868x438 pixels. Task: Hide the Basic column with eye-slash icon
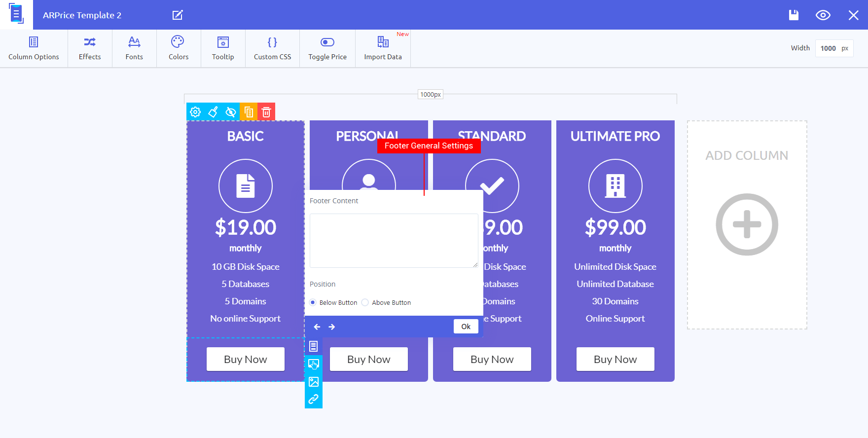click(x=231, y=112)
